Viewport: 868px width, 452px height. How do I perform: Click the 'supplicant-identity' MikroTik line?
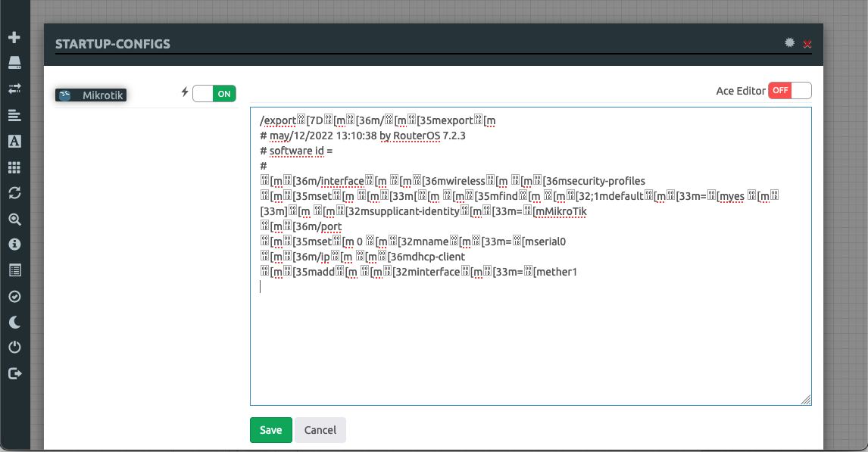pyautogui.click(x=423, y=211)
